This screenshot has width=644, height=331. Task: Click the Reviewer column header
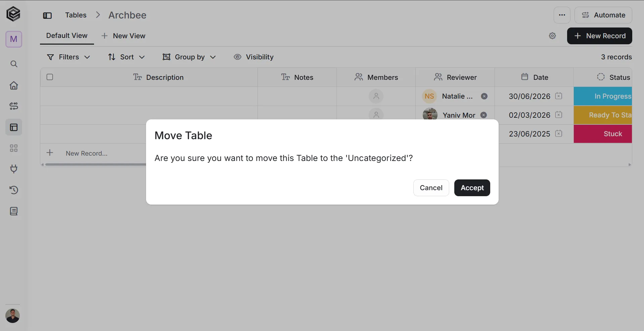455,77
